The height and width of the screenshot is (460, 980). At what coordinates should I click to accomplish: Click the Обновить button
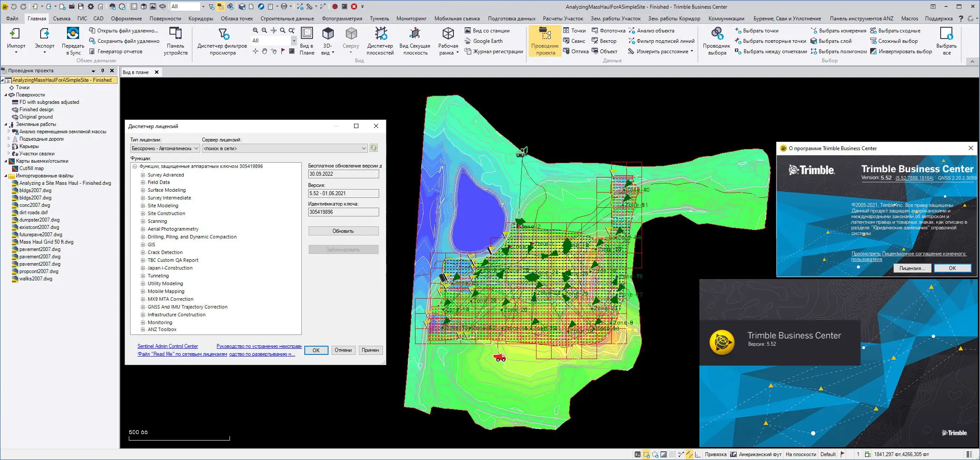click(343, 231)
